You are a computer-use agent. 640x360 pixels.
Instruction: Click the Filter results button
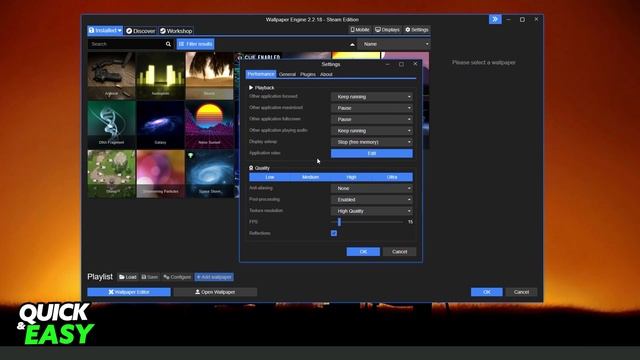pyautogui.click(x=196, y=44)
